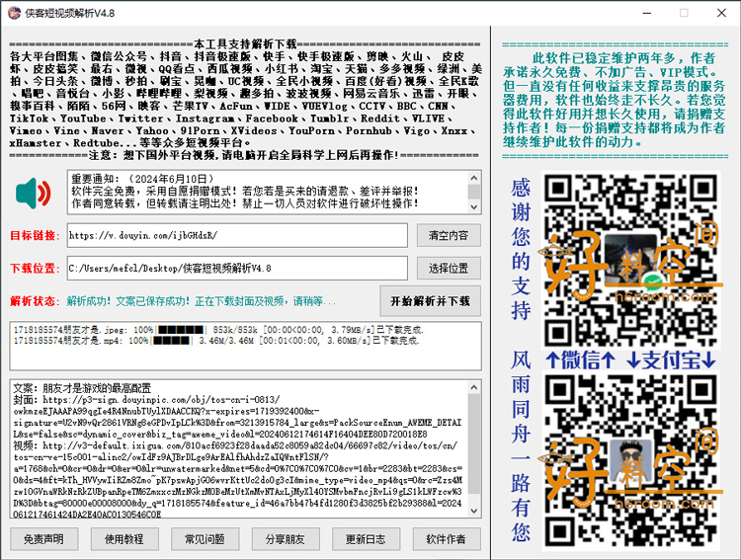Click the 文案 result box scroll-up arrow

point(474,387)
